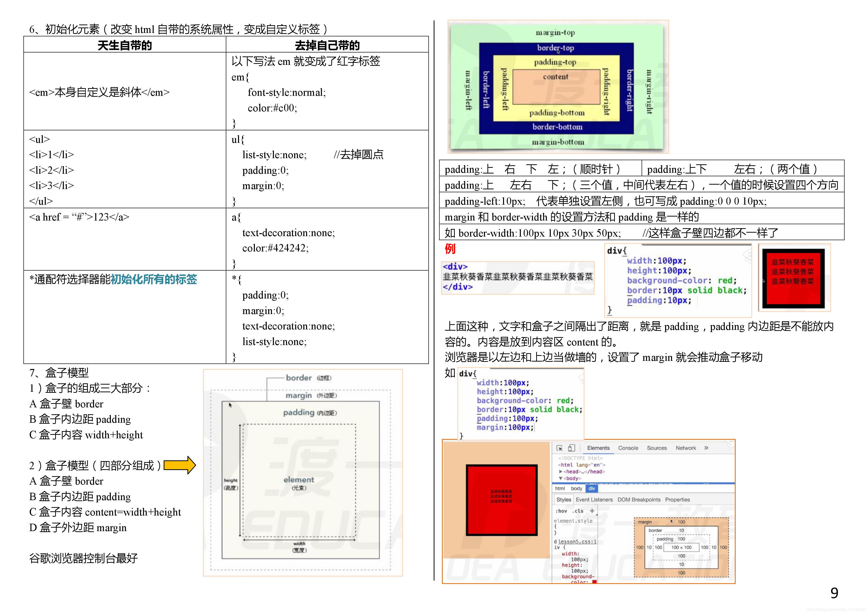
Task: Click the <div> opening tag in HTML snippet
Action: tap(455, 267)
